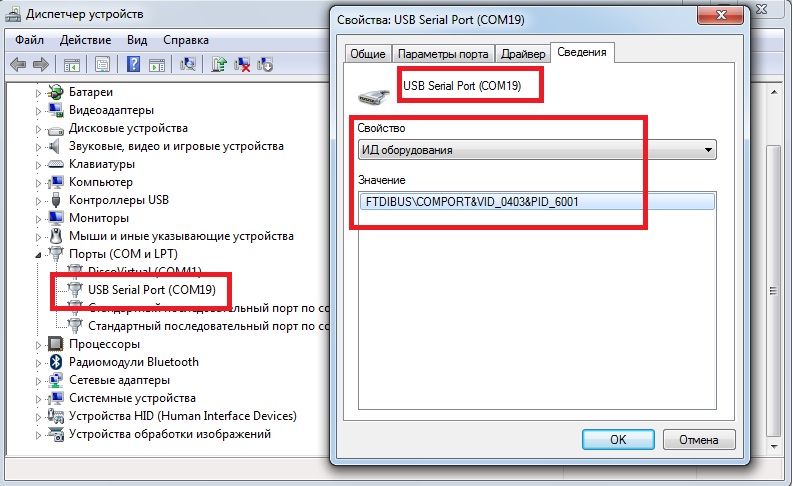This screenshot has width=793, height=486.
Task: Toggle the console tree toolbar icon
Action: [72, 65]
